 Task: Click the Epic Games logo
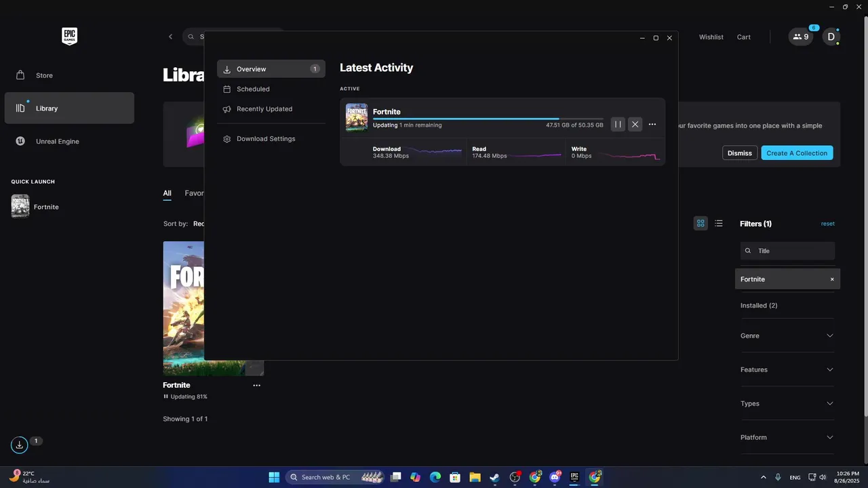pyautogui.click(x=69, y=37)
